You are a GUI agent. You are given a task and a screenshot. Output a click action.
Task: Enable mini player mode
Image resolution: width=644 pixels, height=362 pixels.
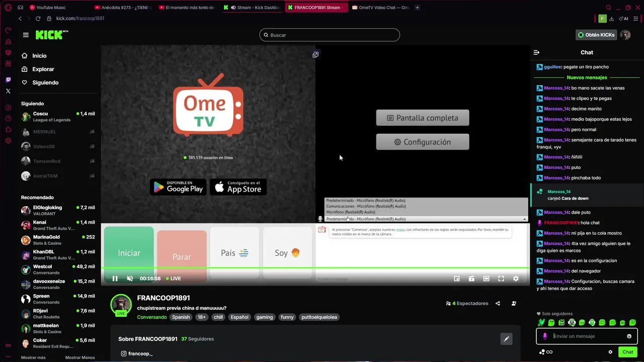(457, 279)
